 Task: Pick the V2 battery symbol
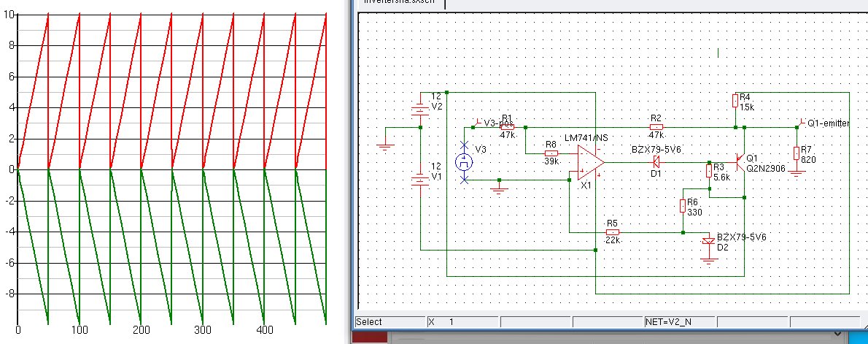(419, 110)
